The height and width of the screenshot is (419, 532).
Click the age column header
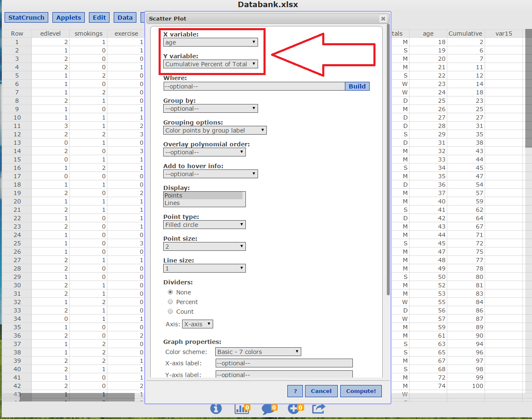point(428,34)
